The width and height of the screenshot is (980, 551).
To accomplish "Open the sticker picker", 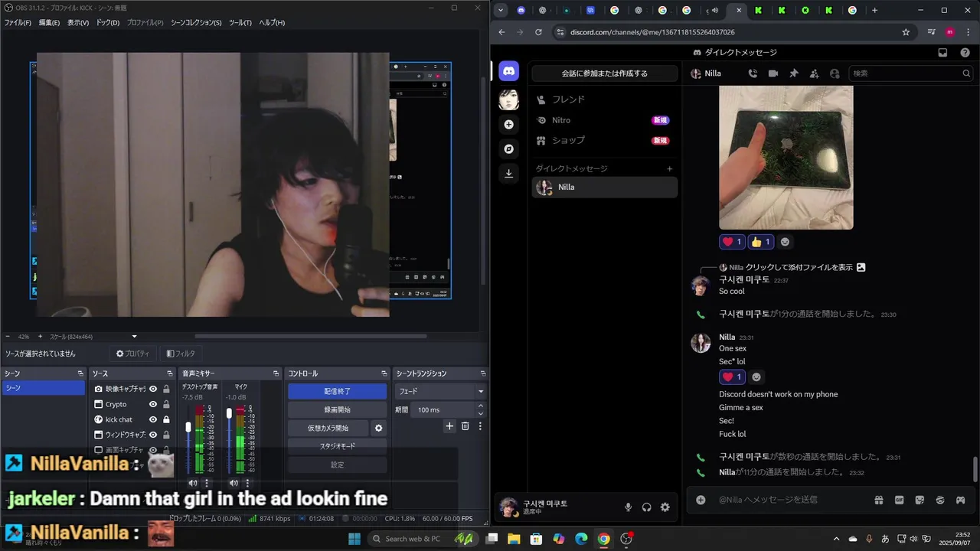I will pos(920,500).
